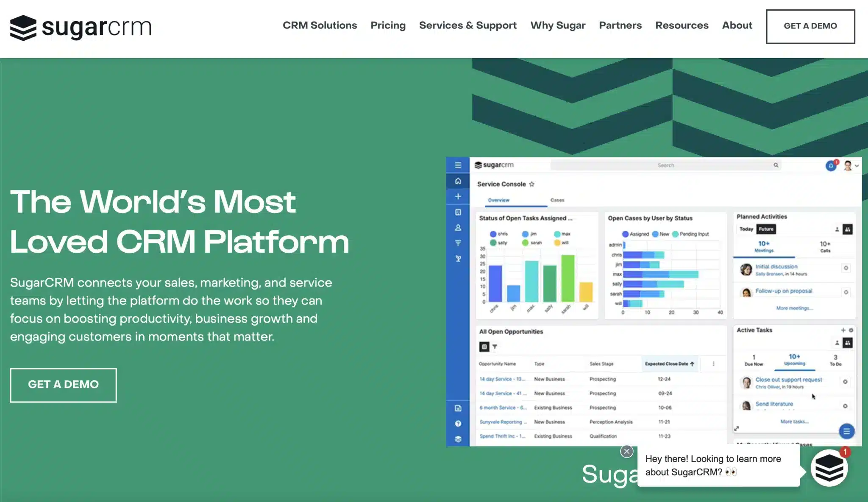Select the Overview tab

[x=499, y=200]
